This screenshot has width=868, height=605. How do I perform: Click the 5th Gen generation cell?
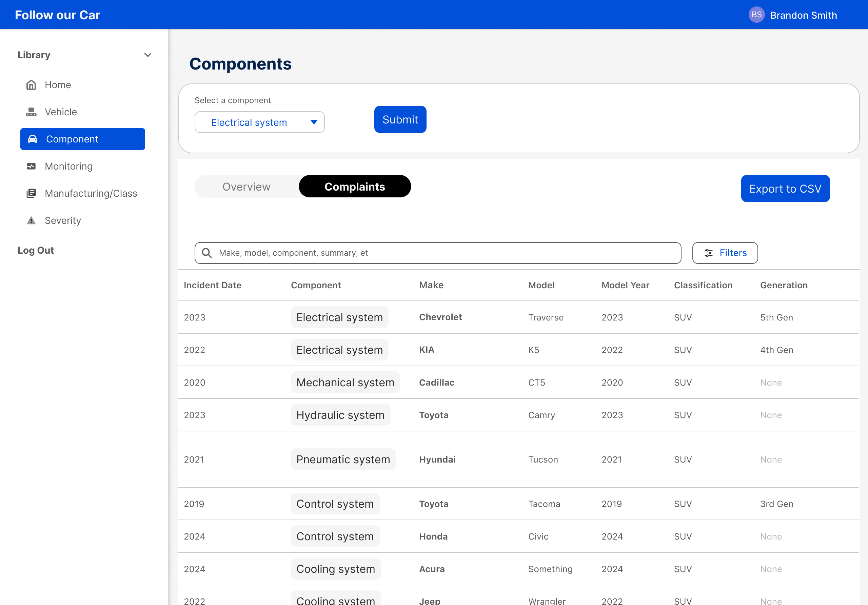coord(776,317)
